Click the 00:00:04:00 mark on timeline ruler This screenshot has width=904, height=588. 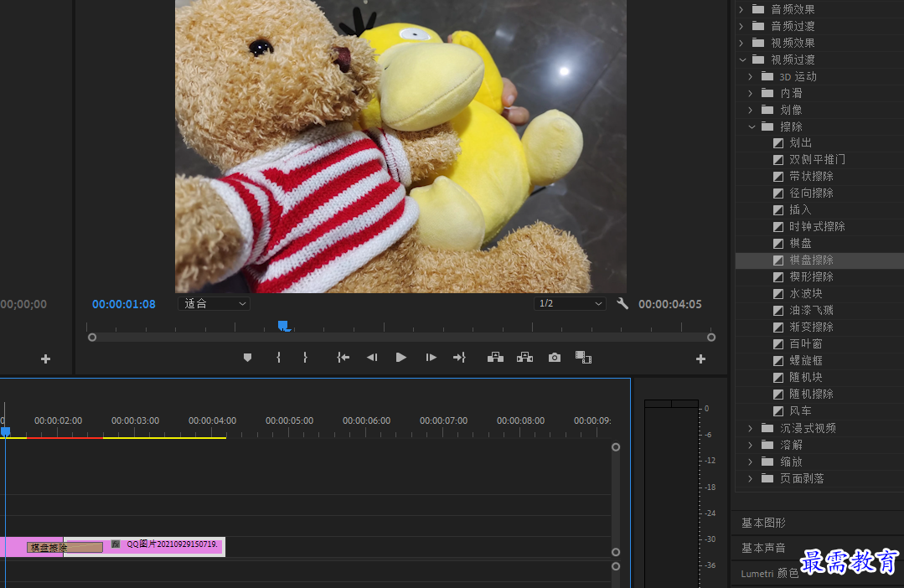[x=212, y=420]
